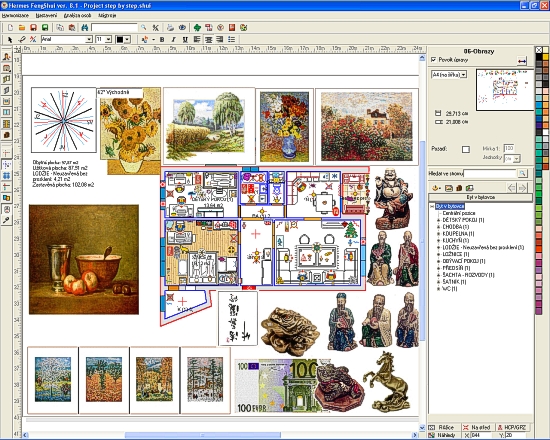Select the Centrální pozice tree row
The width and height of the screenshot is (550, 440).
point(459,213)
